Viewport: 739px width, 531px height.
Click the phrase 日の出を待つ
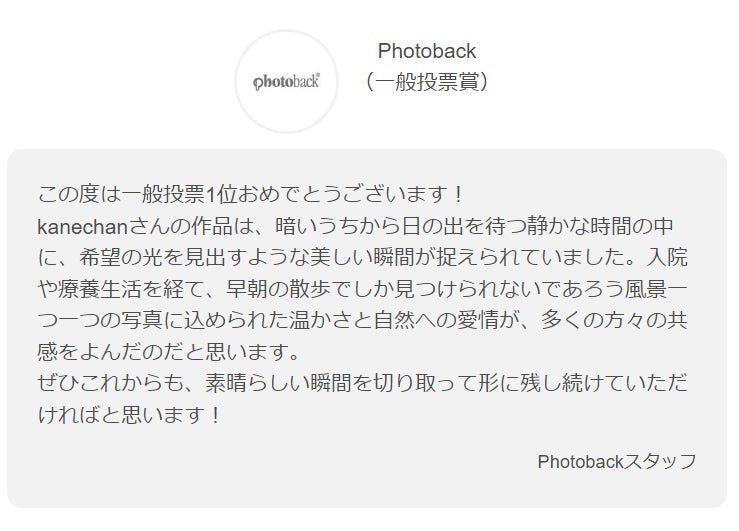(464, 226)
